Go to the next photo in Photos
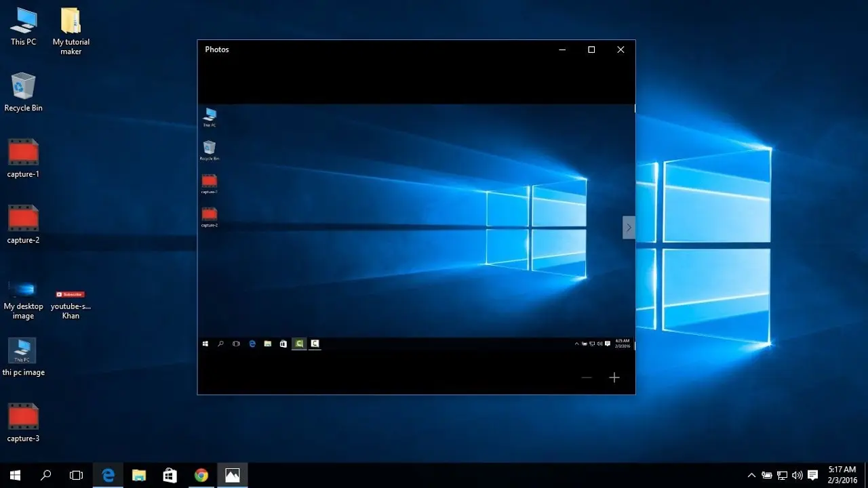868x488 pixels. pos(629,227)
